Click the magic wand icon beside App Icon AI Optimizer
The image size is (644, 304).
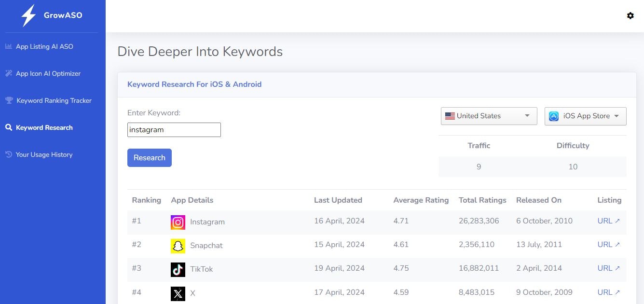point(8,73)
